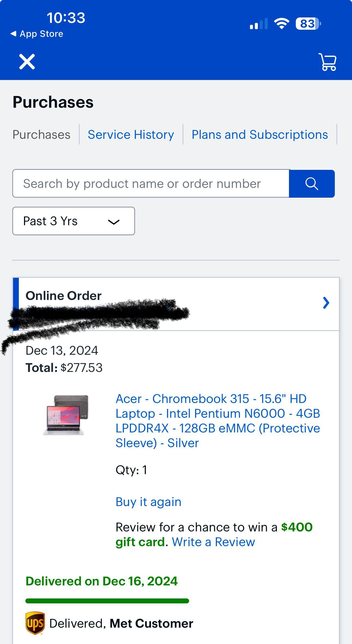Tap the chevron to view order details

[x=326, y=303]
